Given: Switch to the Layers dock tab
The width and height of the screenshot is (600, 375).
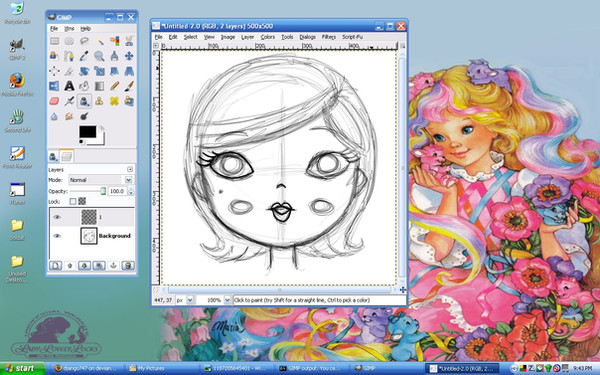Looking at the screenshot, I should pyautogui.click(x=67, y=156).
